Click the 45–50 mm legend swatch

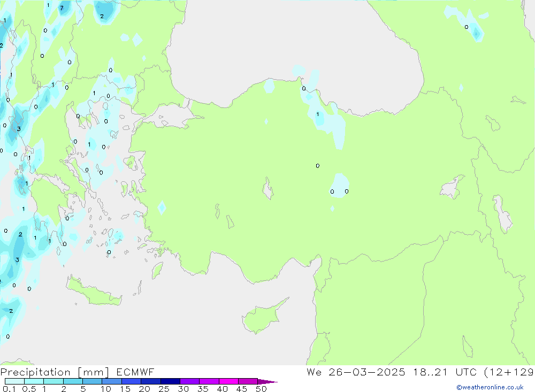(248, 381)
